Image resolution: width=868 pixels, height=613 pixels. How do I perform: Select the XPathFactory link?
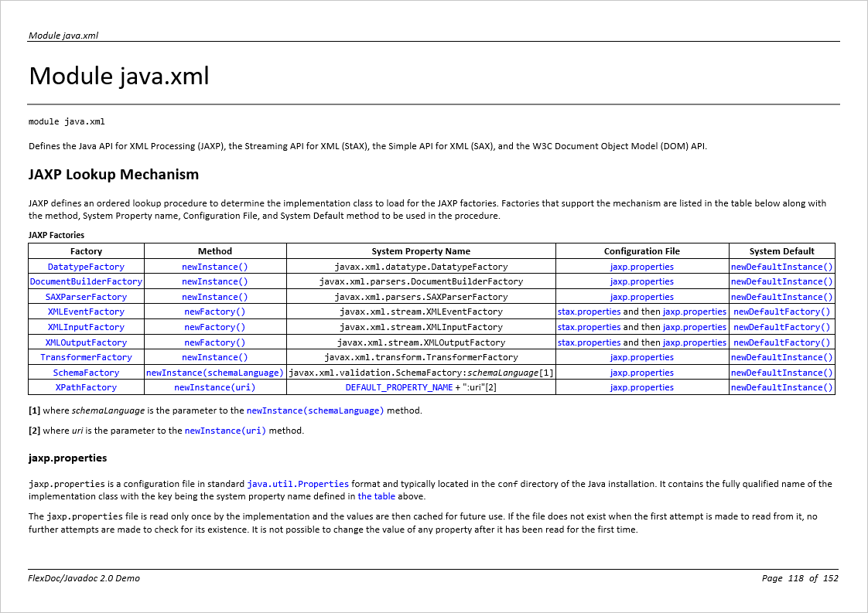coord(86,387)
